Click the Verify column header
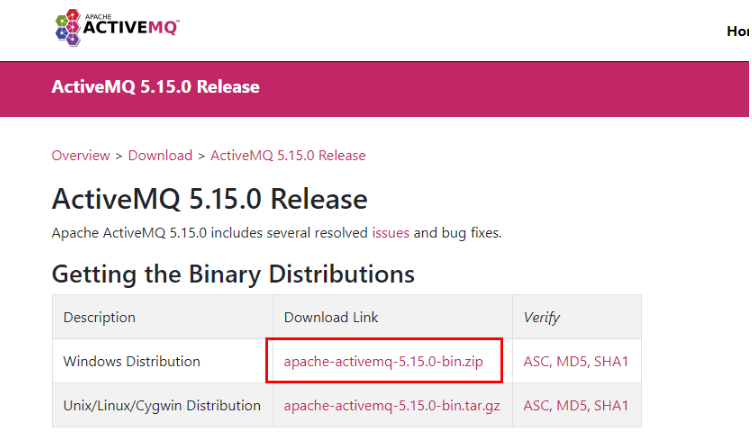 (x=541, y=317)
